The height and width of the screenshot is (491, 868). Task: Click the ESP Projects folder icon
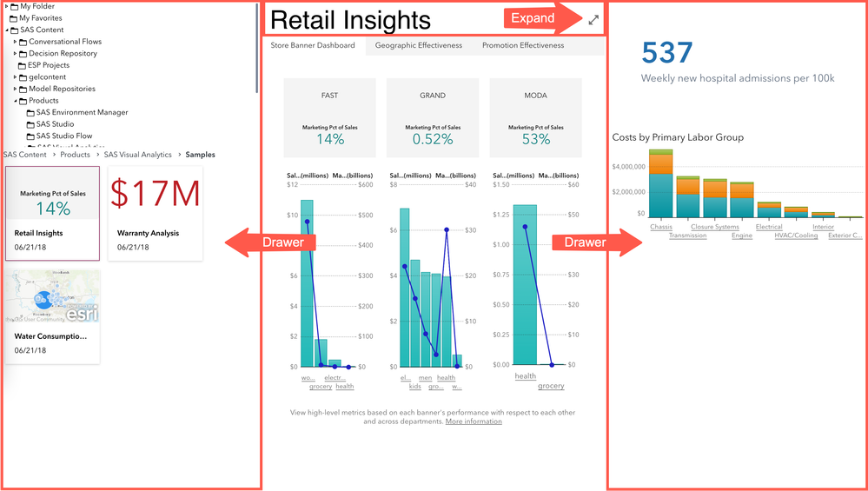23,65
